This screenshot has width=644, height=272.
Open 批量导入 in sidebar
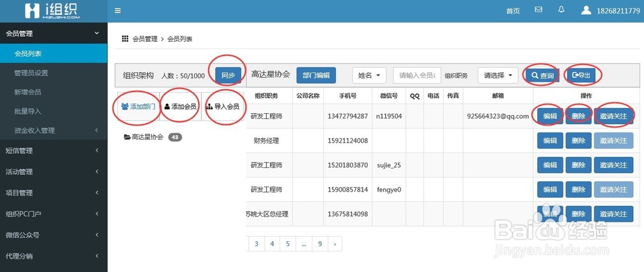coord(53,111)
